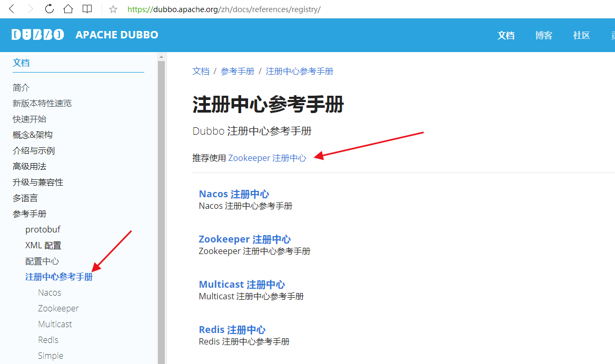Click 注册中心参考手册 in the breadcrumb
Viewport: 615px width, 364px height.
click(299, 72)
